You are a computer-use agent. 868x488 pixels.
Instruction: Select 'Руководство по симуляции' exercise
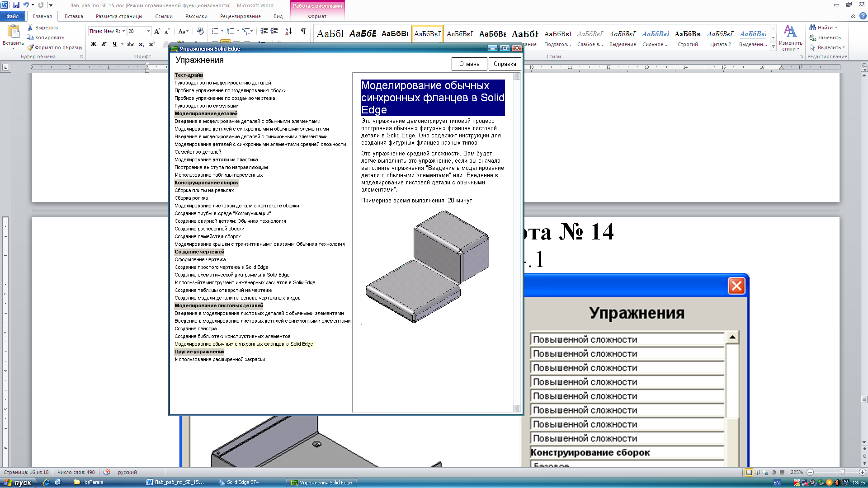click(x=207, y=106)
